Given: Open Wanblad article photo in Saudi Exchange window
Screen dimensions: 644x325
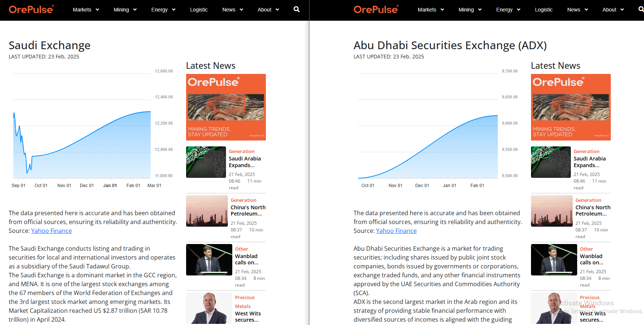Looking at the screenshot, I should pyautogui.click(x=209, y=260).
